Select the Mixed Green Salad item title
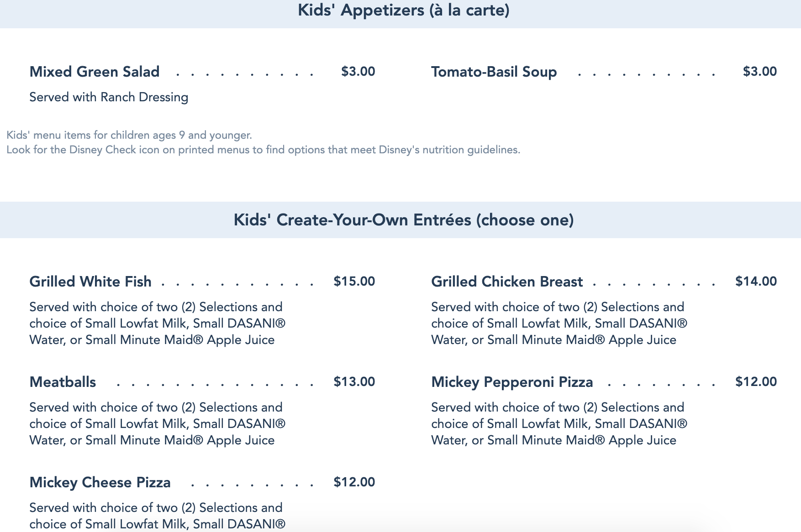The width and height of the screenshot is (801, 532). click(x=95, y=72)
